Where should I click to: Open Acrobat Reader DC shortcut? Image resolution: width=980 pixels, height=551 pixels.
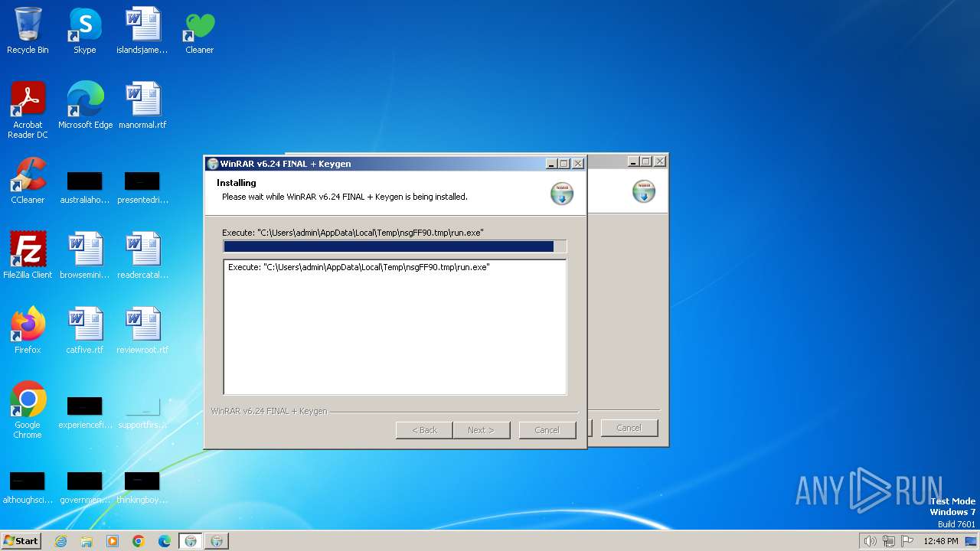(x=28, y=110)
